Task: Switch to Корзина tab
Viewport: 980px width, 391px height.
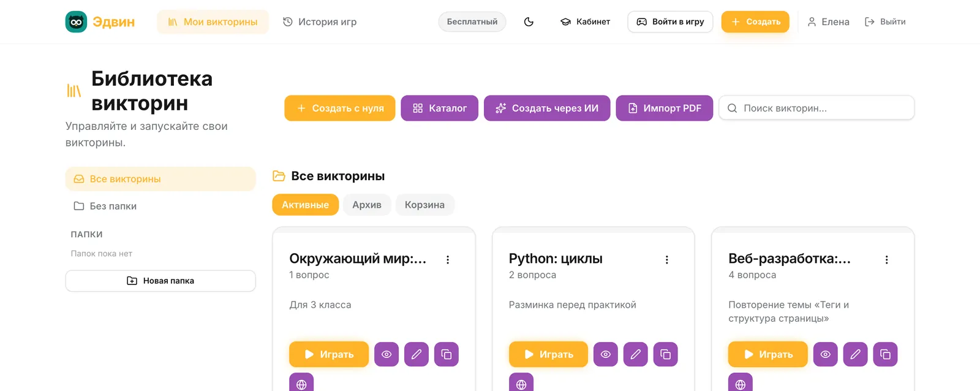Action: coord(424,205)
